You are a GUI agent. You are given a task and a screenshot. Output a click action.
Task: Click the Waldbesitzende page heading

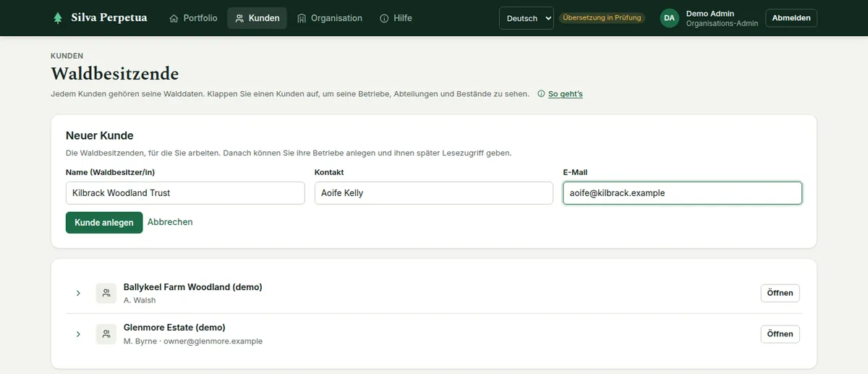point(115,74)
